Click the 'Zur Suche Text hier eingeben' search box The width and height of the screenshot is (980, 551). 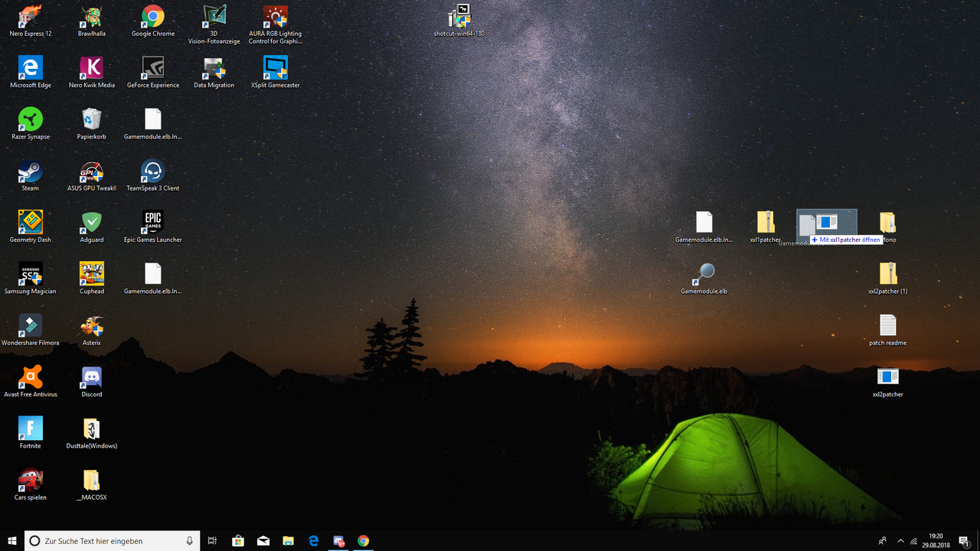[x=113, y=541]
